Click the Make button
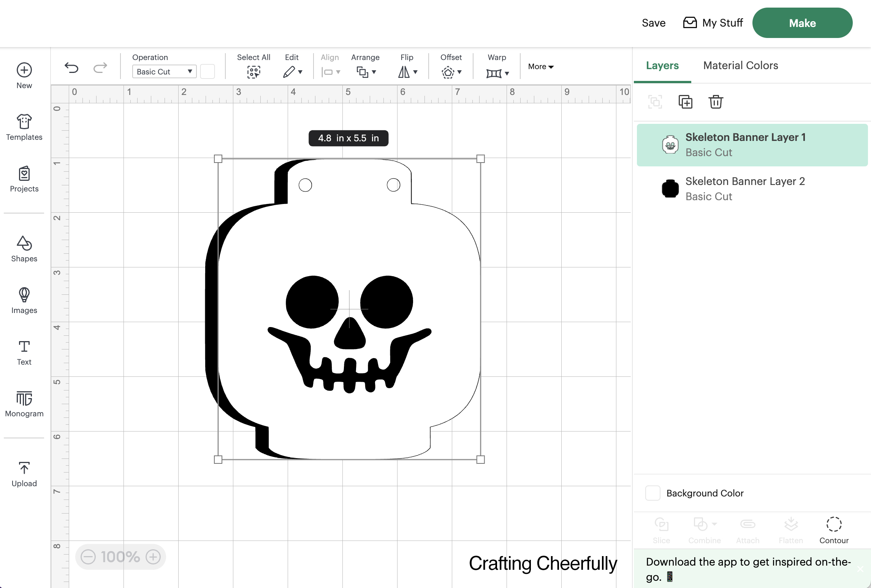This screenshot has height=588, width=871. [802, 23]
